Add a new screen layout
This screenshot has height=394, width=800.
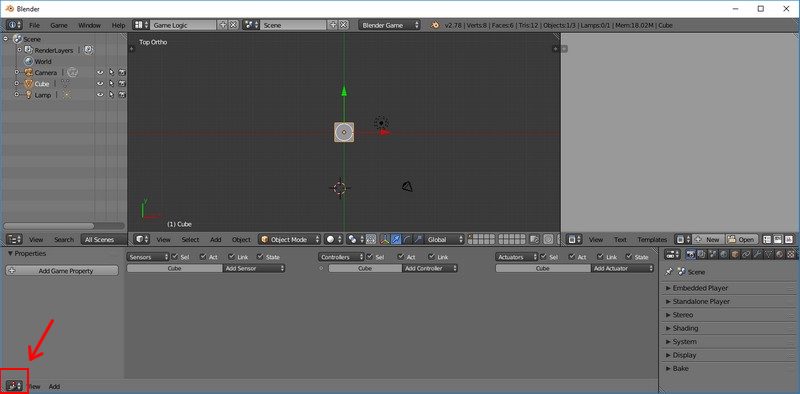click(223, 24)
